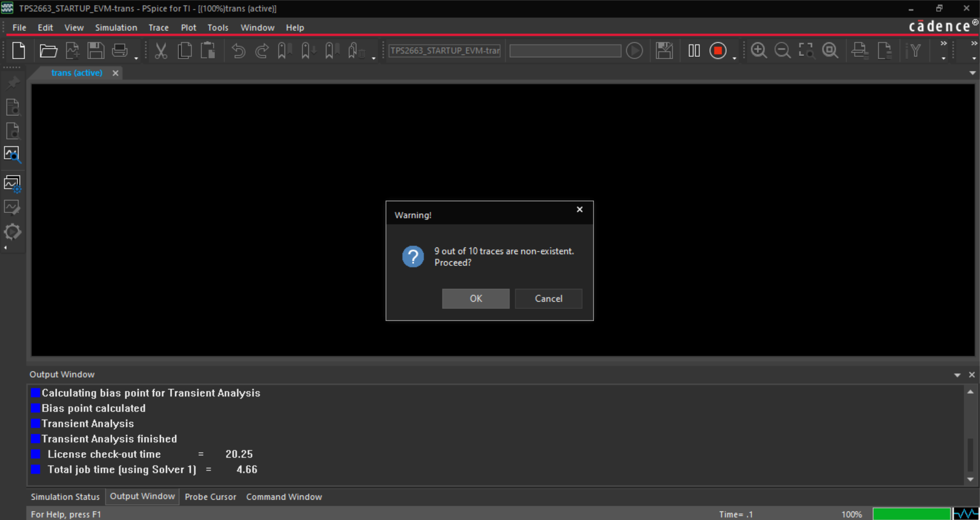This screenshot has width=980, height=520.
Task: Click the Output Window scrollbar down arrow
Action: 970,480
